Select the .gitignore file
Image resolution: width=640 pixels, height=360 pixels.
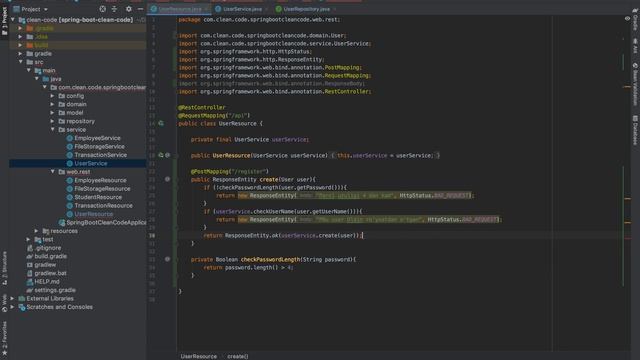point(48,248)
